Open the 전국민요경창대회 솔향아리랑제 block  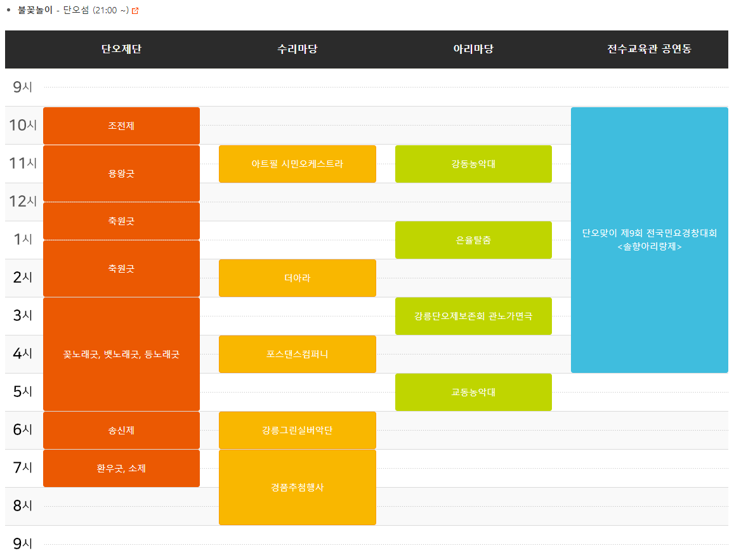649,240
